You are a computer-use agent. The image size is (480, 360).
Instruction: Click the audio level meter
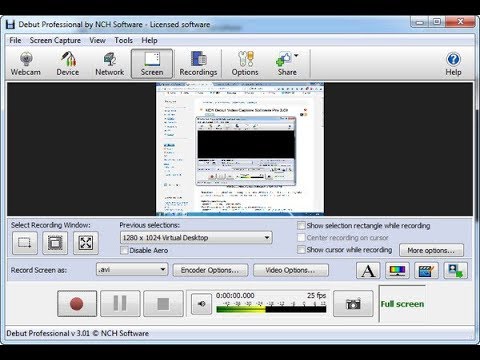271,309
